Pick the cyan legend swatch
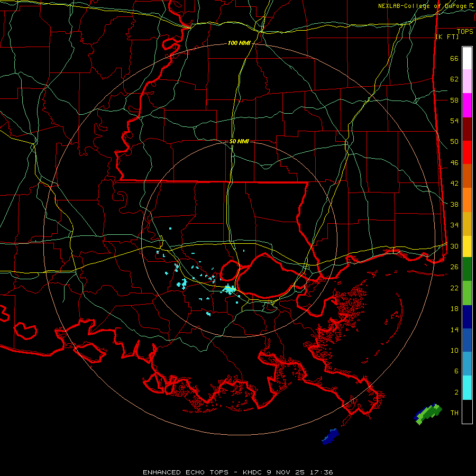 click(467, 388)
